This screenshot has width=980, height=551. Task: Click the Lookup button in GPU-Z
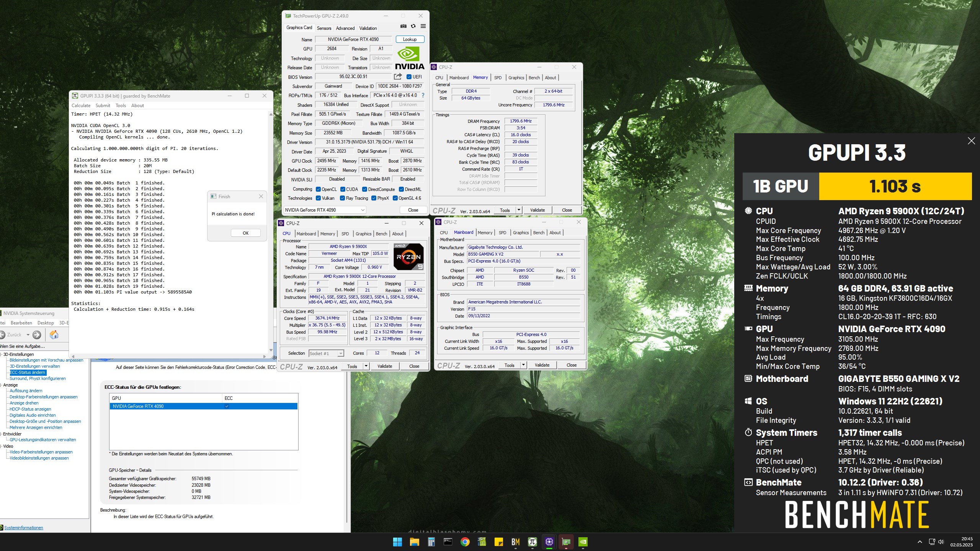point(410,39)
